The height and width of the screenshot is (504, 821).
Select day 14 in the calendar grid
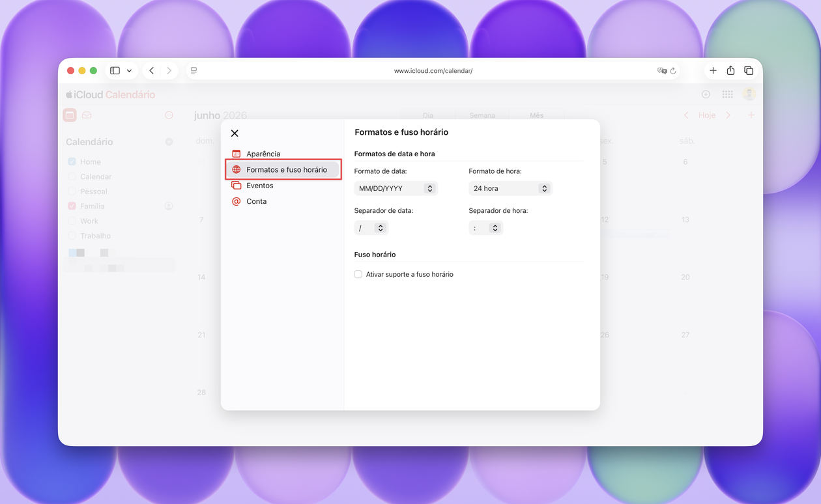point(201,277)
